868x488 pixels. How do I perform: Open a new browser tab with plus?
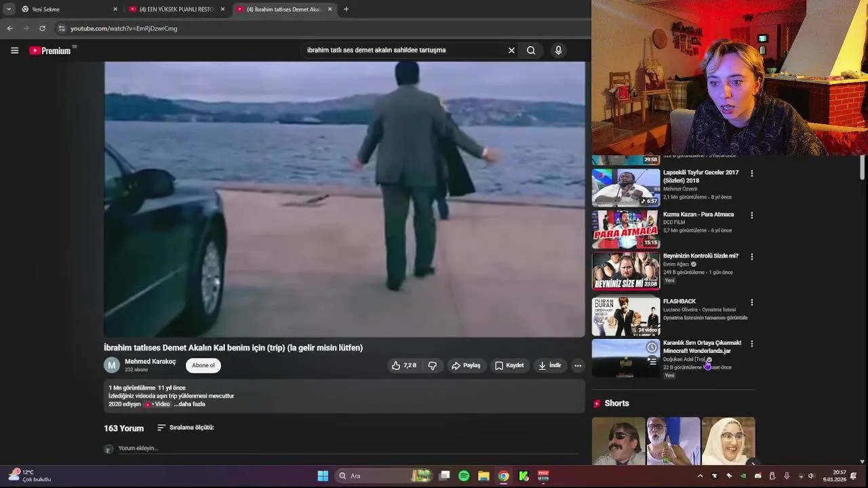tap(346, 9)
